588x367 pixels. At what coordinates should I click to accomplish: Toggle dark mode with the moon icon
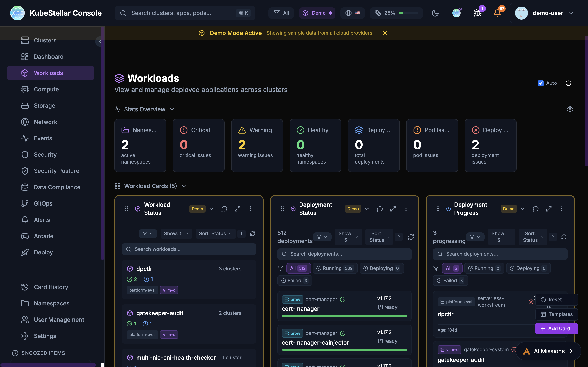click(x=435, y=13)
